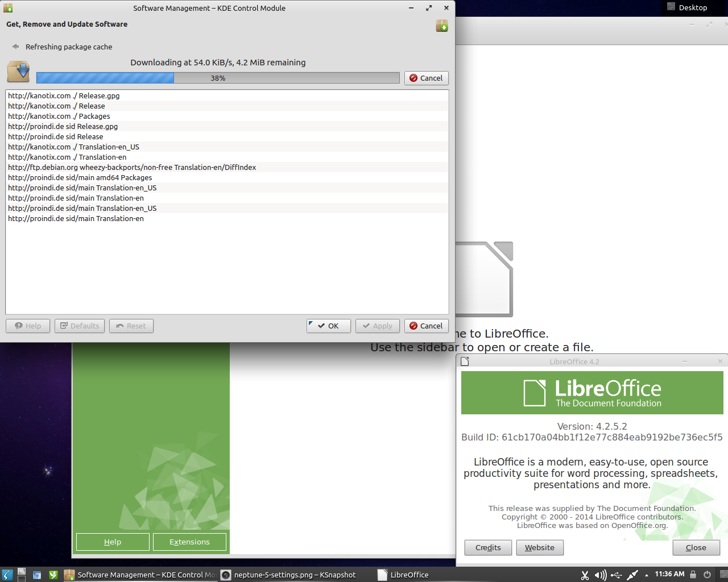Click Help in LibreOffice Start Center

(x=113, y=542)
